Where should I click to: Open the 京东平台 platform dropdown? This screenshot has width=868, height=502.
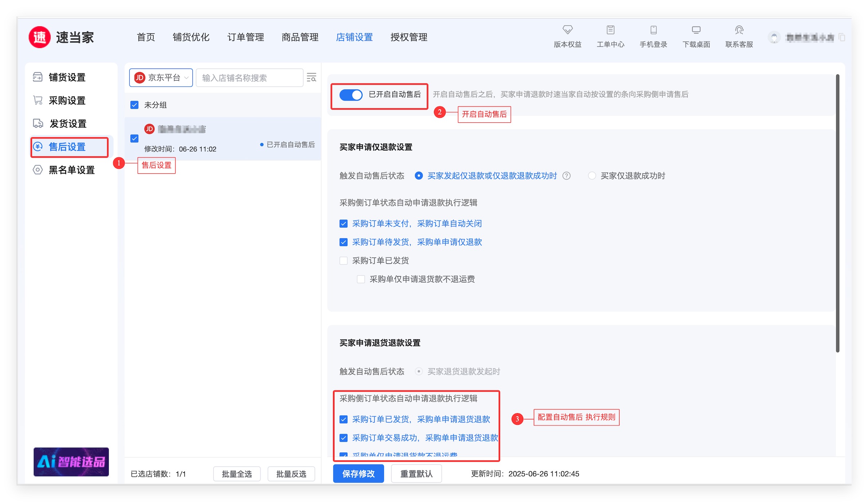(161, 78)
